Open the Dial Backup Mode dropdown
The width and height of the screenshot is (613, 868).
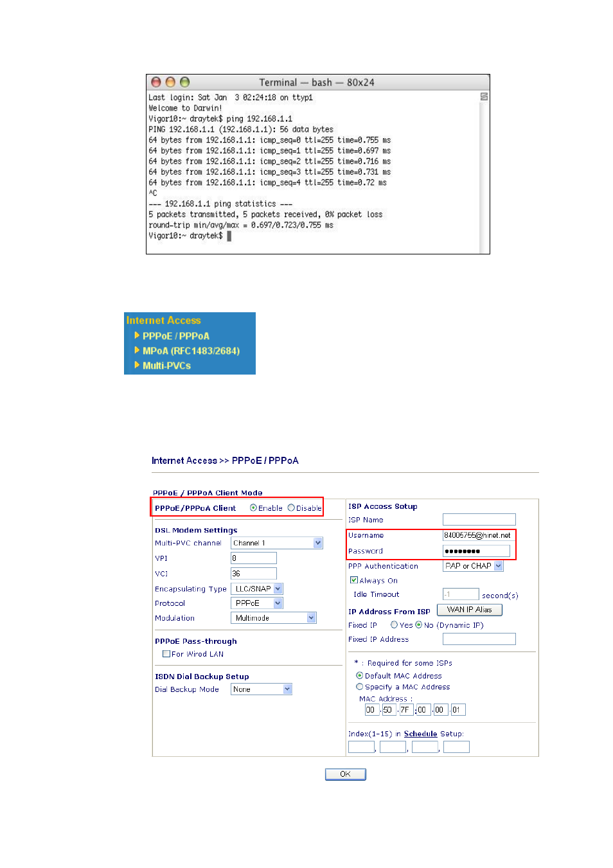point(262,689)
